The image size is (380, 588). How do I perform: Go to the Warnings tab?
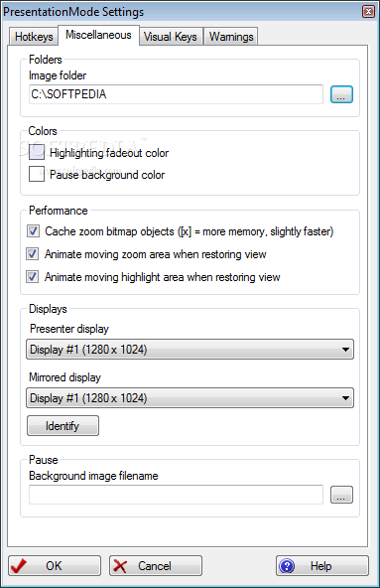click(x=231, y=37)
